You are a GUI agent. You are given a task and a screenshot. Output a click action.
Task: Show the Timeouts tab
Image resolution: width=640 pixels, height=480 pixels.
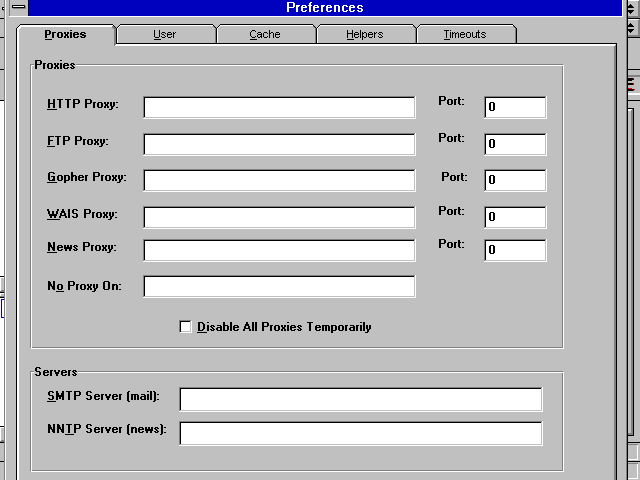(x=465, y=34)
